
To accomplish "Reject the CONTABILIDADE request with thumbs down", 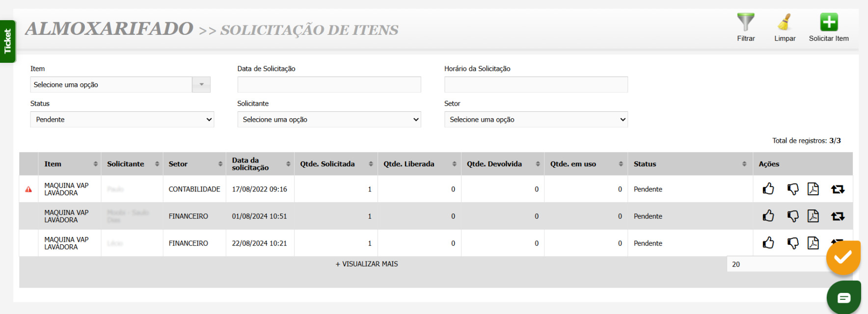I will [792, 189].
